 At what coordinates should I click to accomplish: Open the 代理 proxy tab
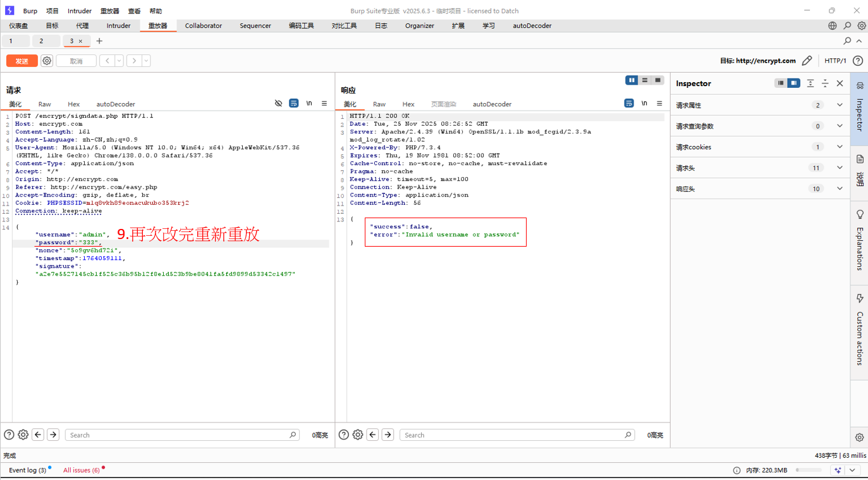point(82,26)
